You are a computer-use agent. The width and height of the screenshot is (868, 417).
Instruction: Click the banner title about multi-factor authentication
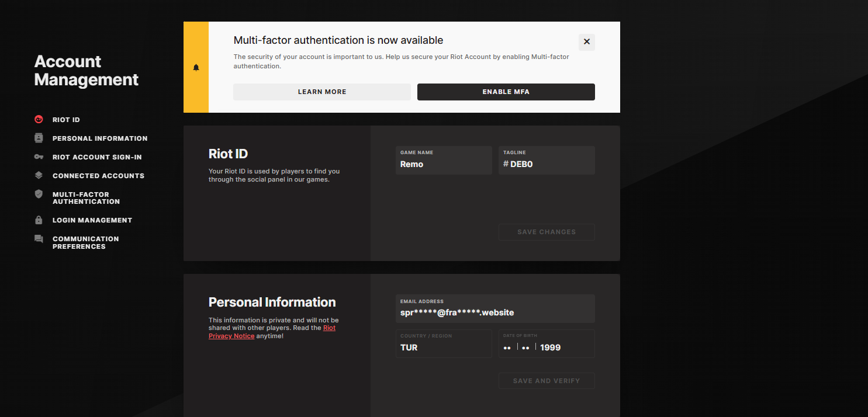click(x=338, y=40)
